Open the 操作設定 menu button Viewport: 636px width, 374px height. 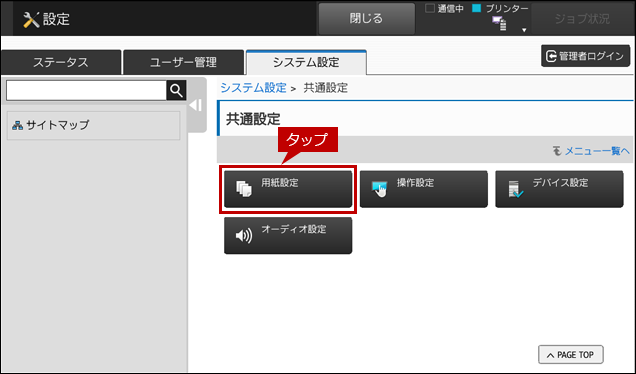click(x=423, y=189)
